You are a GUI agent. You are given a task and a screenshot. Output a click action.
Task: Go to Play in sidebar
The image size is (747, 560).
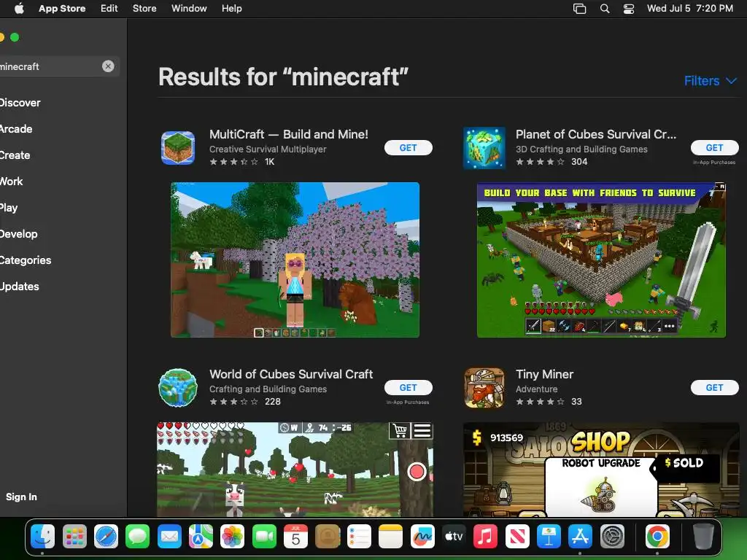[x=9, y=208]
